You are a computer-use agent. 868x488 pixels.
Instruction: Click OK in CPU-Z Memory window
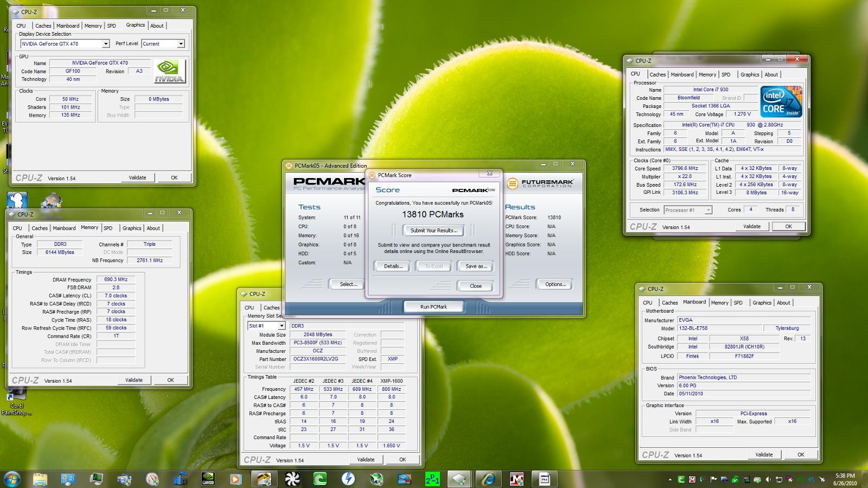coord(170,380)
